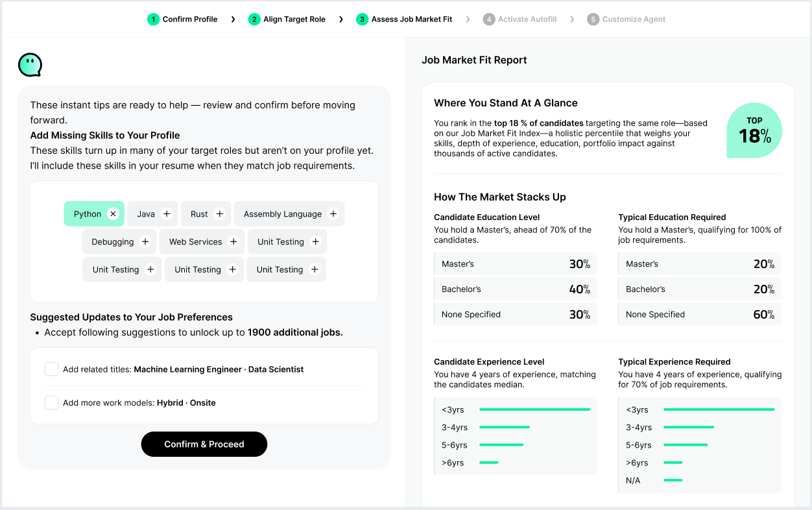The width and height of the screenshot is (812, 510).
Task: Click the TOP 18% badge
Action: pyautogui.click(x=754, y=130)
